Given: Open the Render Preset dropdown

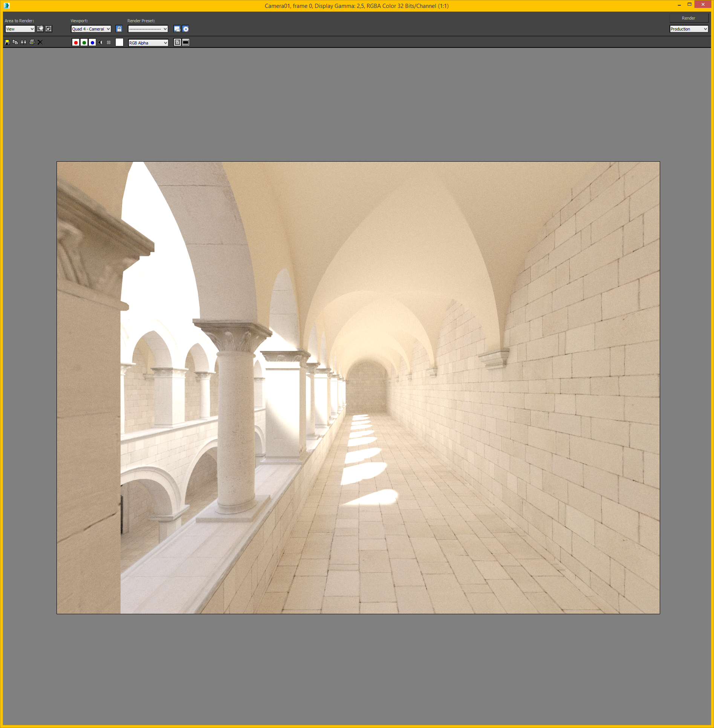Looking at the screenshot, I should [x=148, y=29].
